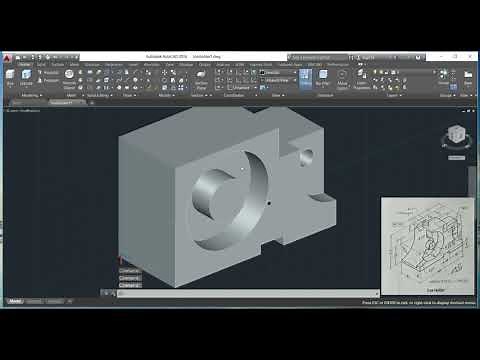Expand the Draw panel
480x360 pixels.
(x=129, y=95)
